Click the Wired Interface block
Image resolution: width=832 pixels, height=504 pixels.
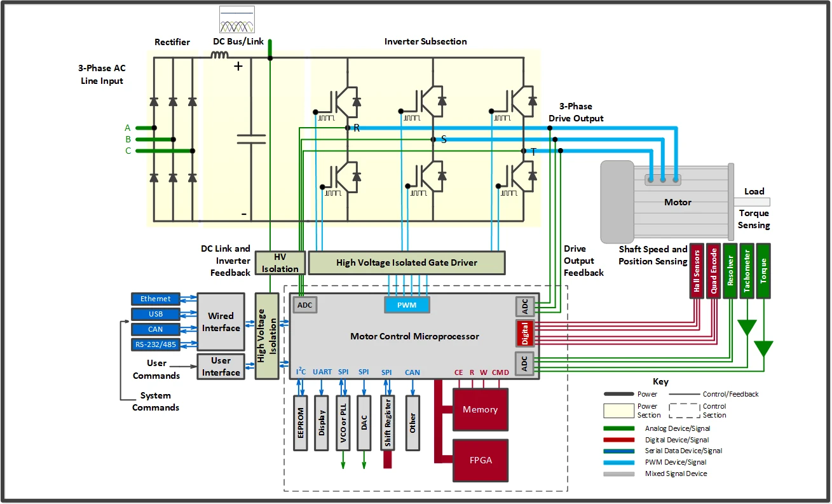(x=221, y=322)
